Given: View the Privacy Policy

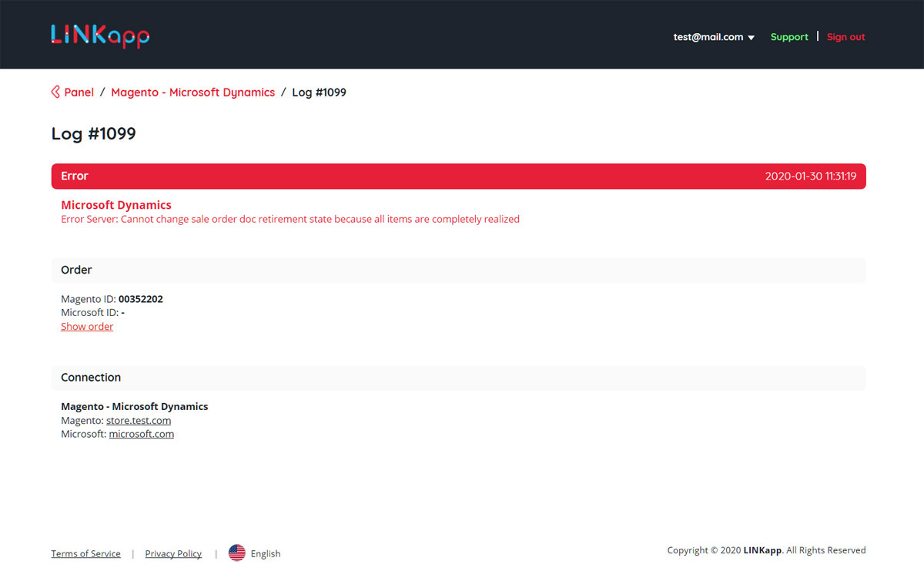Looking at the screenshot, I should (173, 553).
